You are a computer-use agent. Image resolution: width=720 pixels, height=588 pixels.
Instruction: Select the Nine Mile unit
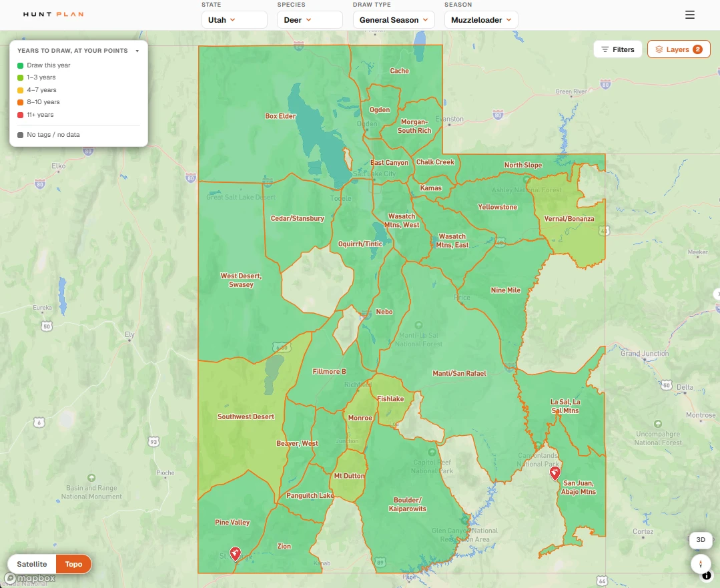click(506, 290)
